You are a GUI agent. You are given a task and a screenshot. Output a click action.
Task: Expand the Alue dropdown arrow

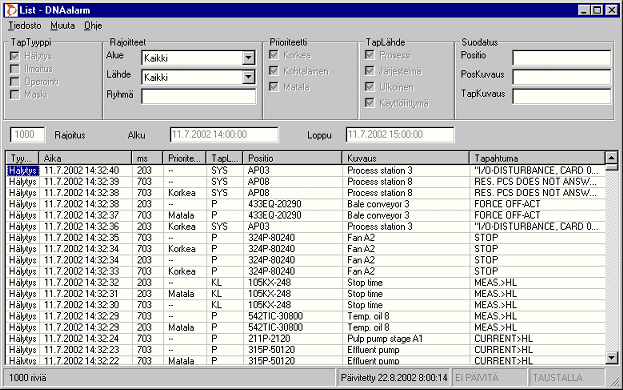click(248, 58)
